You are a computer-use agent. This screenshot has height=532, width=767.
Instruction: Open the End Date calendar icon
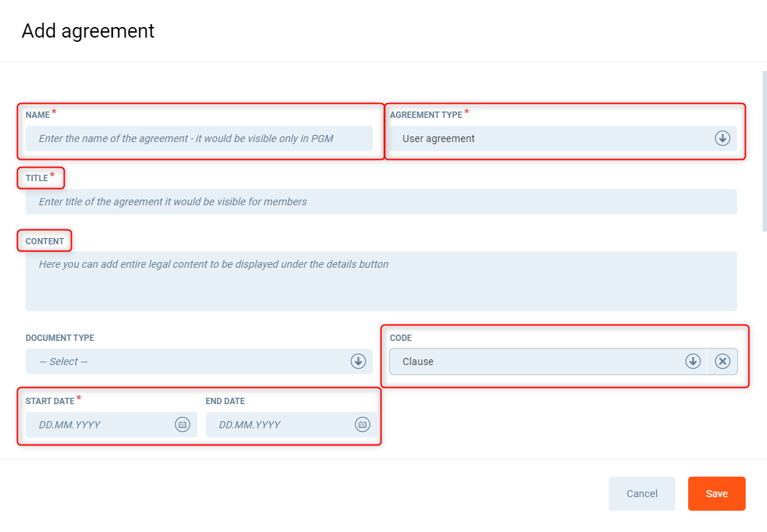pyautogui.click(x=362, y=425)
